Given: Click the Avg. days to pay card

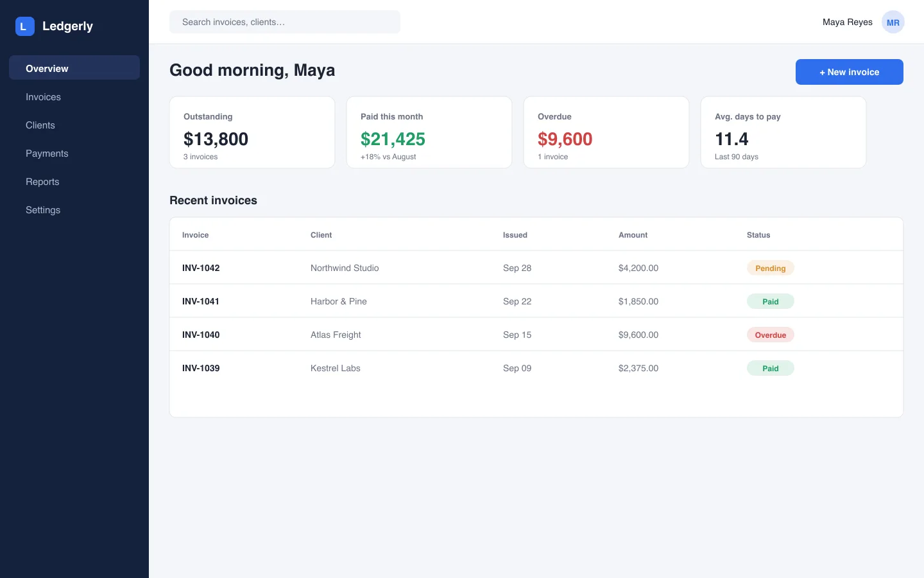Looking at the screenshot, I should tap(783, 132).
